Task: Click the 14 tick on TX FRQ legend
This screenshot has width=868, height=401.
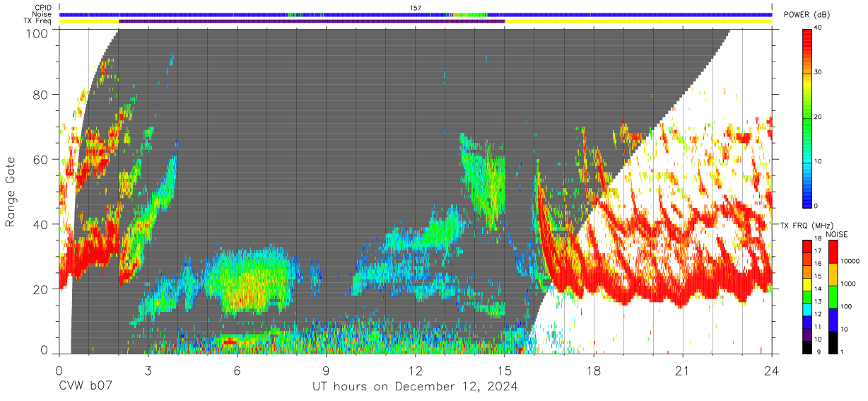Action: coord(818,290)
